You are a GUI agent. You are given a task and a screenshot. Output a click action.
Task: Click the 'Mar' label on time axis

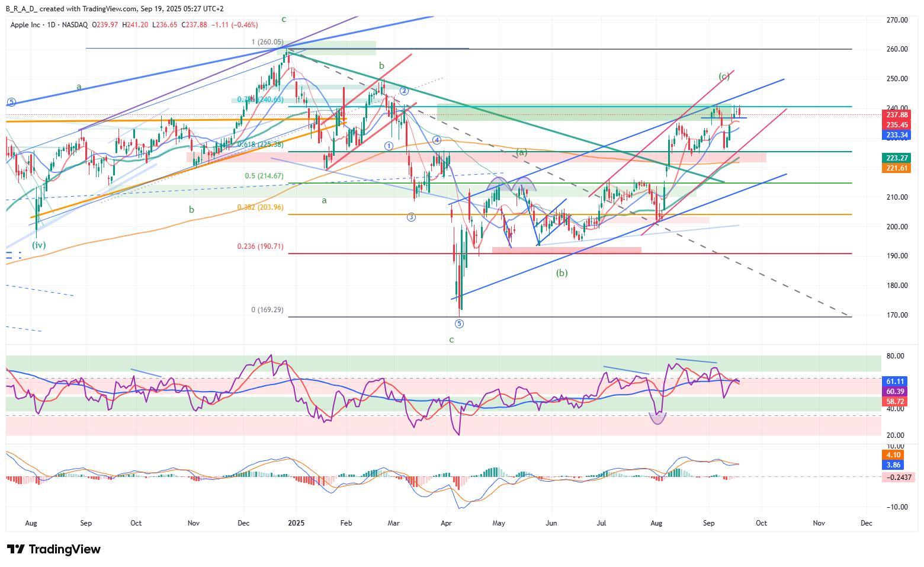click(x=393, y=523)
